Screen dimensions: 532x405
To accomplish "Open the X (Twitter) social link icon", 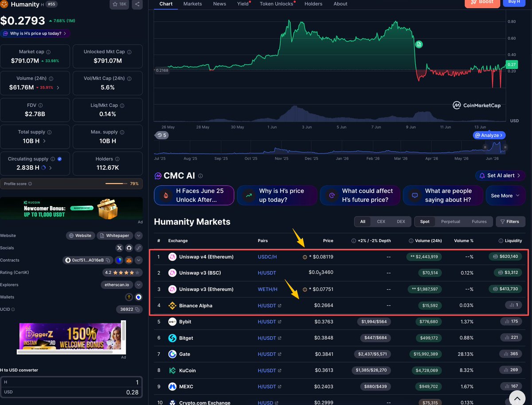I will pos(119,248).
